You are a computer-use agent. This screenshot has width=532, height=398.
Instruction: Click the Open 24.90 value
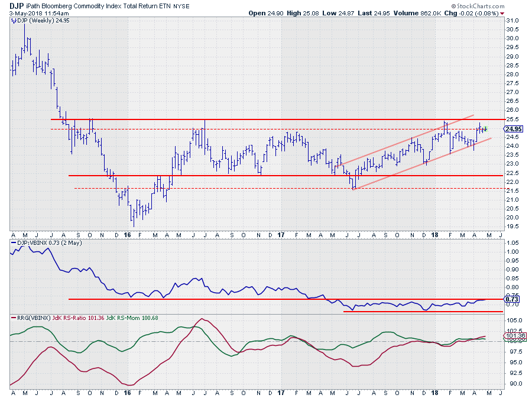[x=266, y=13]
